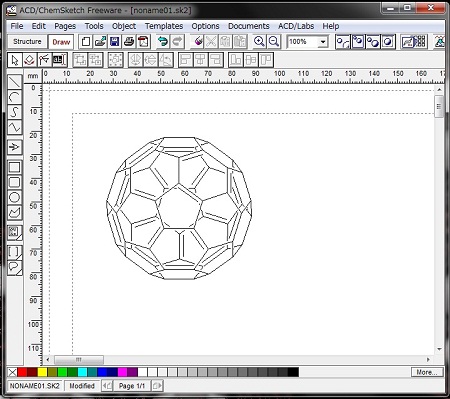The height and width of the screenshot is (399, 450).
Task: Open a file with the Open icon
Action: coord(100,42)
